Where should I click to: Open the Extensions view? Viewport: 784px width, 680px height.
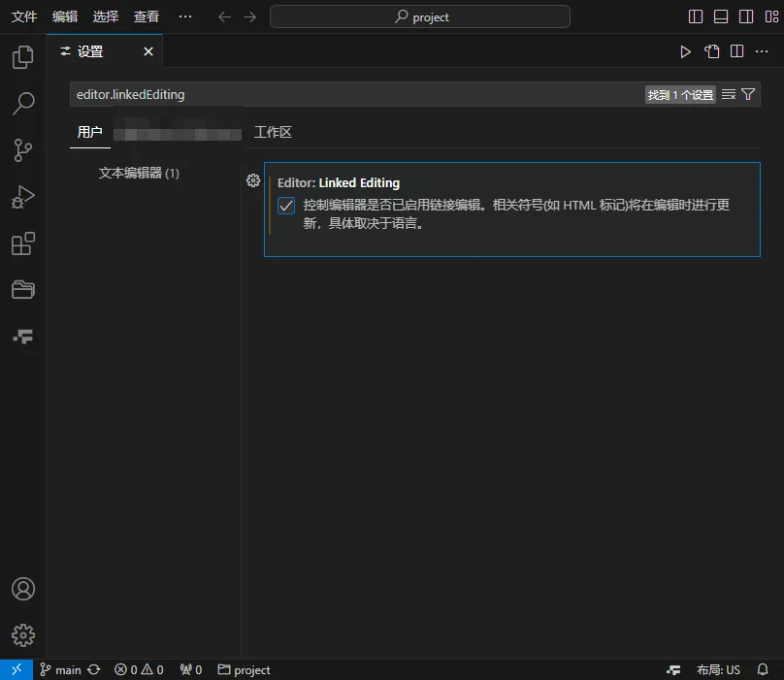[x=22, y=243]
